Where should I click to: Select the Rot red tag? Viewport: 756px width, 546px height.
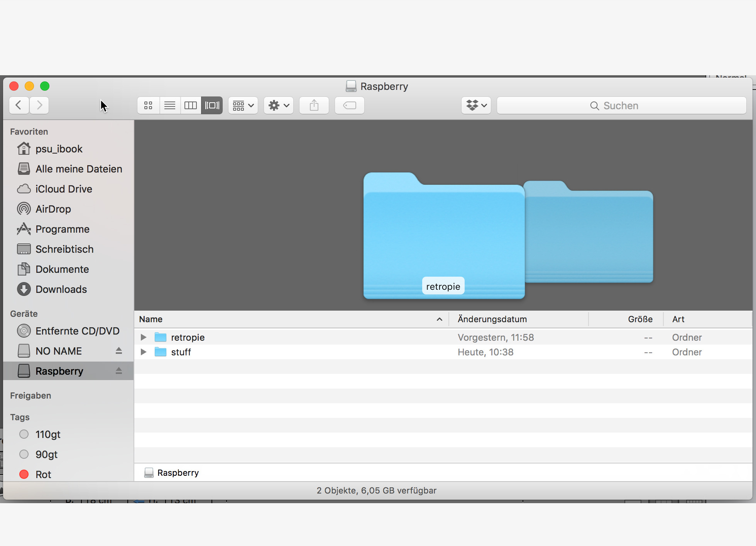click(x=43, y=474)
